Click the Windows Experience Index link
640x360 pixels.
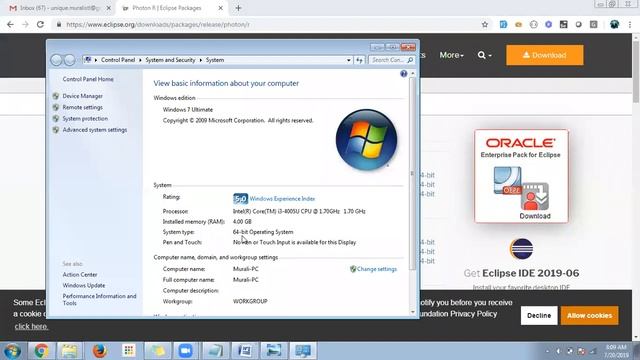[x=282, y=199]
